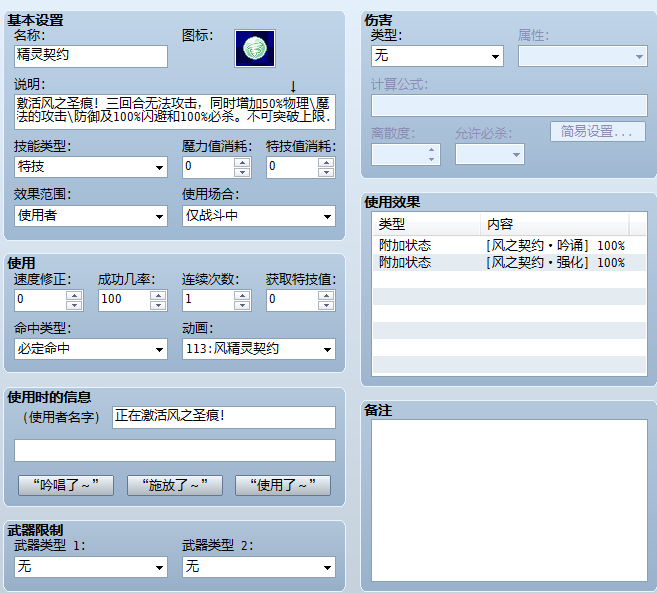
Task: Click the skill icon thumbnail
Action: 255,48
